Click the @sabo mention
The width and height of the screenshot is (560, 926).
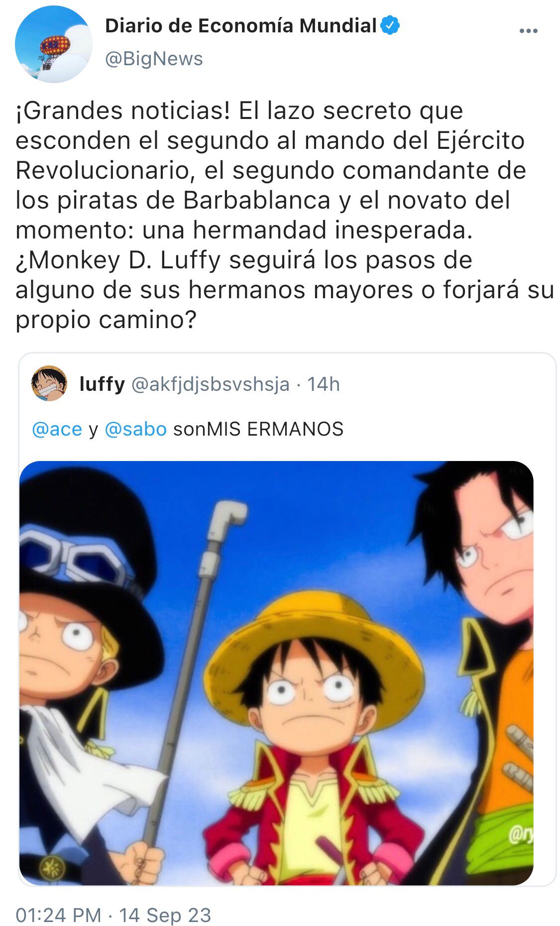(135, 429)
